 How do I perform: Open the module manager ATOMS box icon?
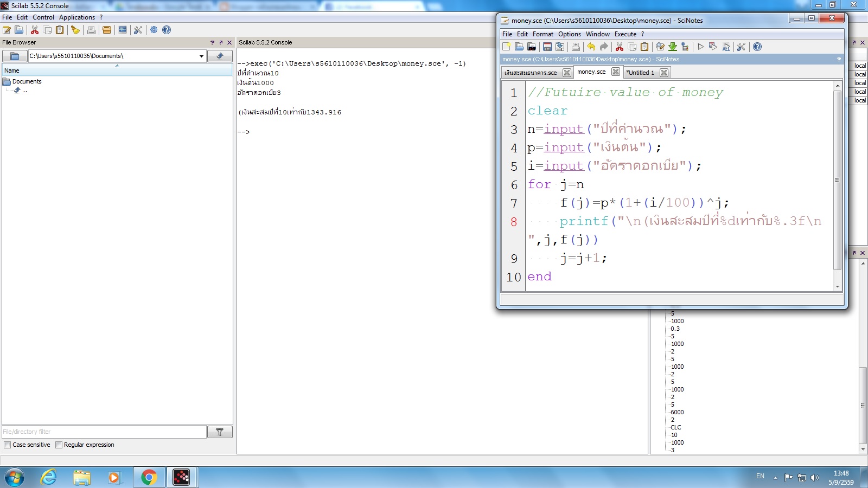point(107,30)
